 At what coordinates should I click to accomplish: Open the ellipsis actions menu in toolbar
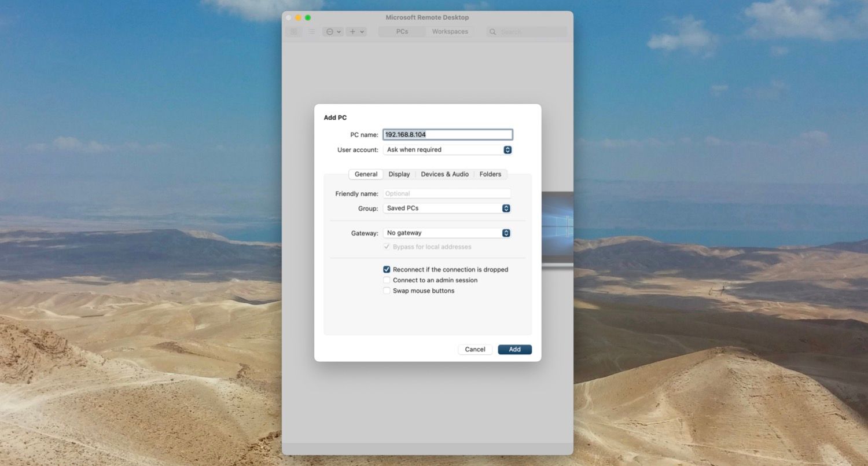pos(334,32)
